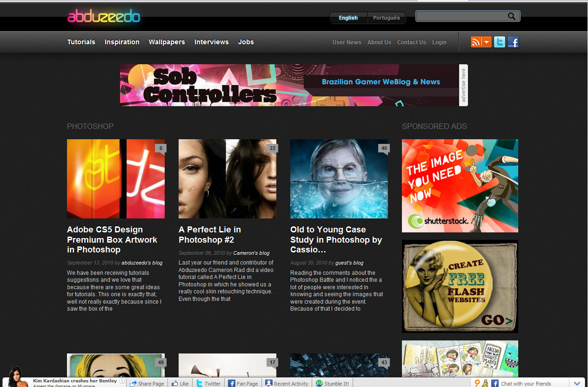
Task: Open the Wallpapers menu
Action: pos(167,42)
